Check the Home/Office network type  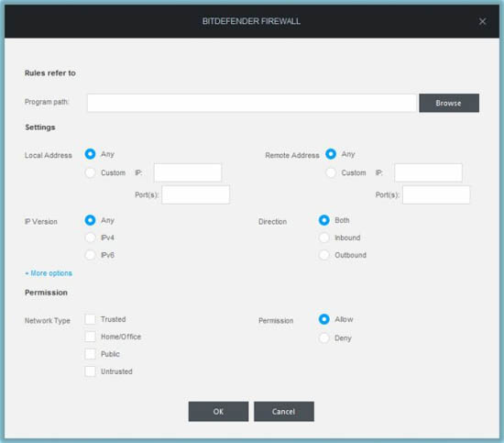pos(90,337)
